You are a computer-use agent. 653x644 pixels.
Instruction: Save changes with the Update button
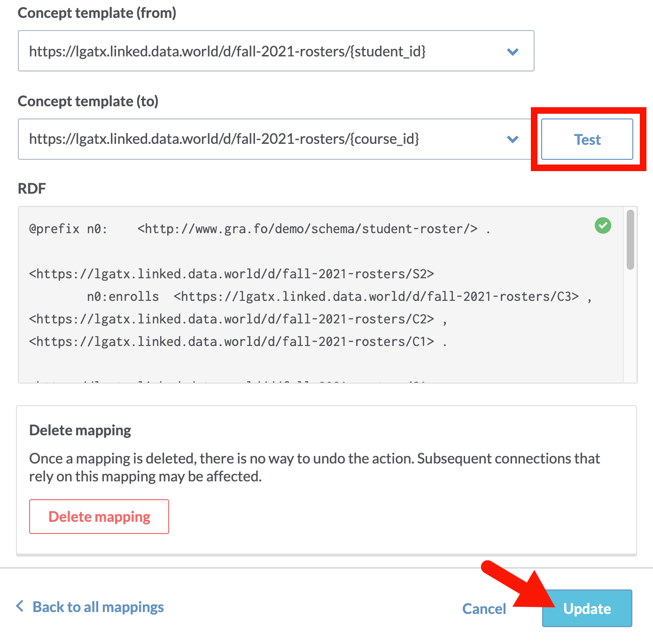pos(587,608)
